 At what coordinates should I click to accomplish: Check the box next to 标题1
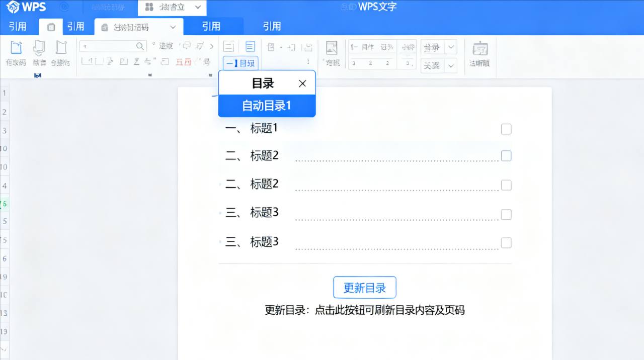(x=506, y=129)
